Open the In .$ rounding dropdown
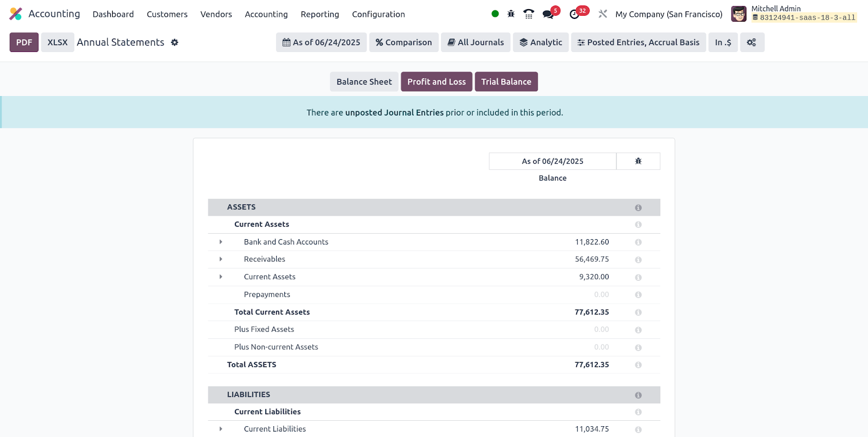868x437 pixels. [723, 42]
